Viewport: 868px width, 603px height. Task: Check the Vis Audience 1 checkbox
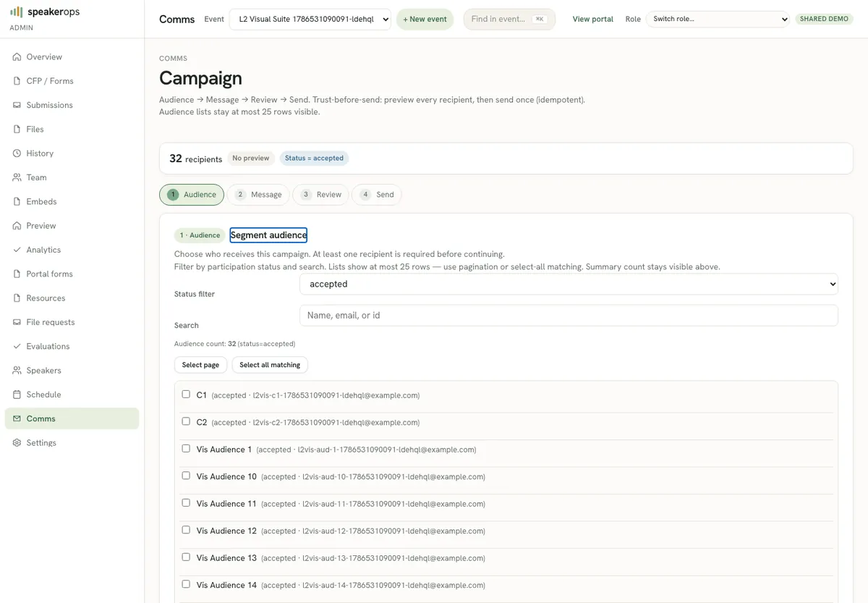[x=186, y=449]
